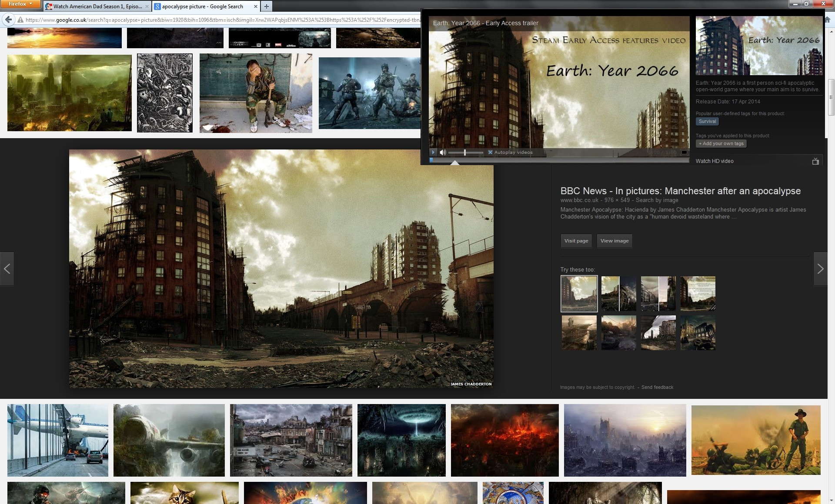Close the Watch American Dad tab
This screenshot has height=504, width=835.
(x=147, y=7)
